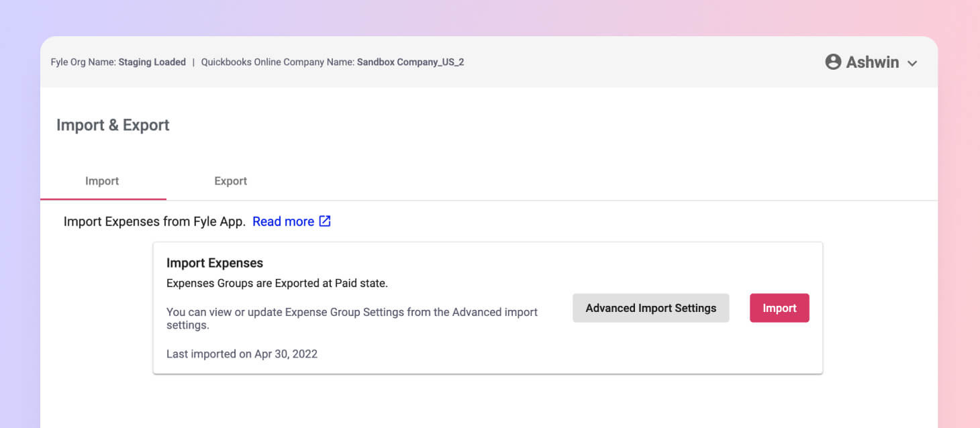Viewport: 980px width, 428px height.
Task: Click the Staging Loaded org name
Action: tap(152, 62)
